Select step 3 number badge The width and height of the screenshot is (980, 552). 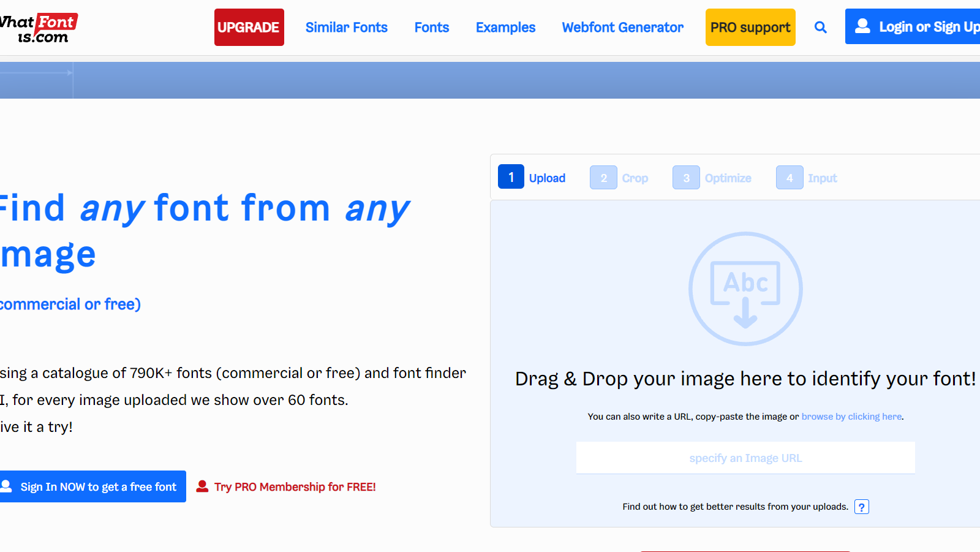[x=686, y=178]
